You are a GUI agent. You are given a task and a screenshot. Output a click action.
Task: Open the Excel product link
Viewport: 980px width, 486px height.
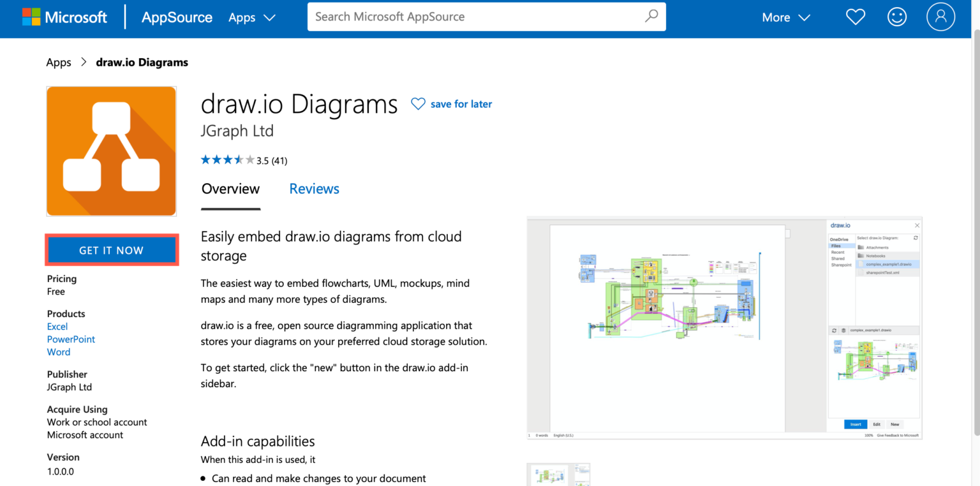pos(57,327)
